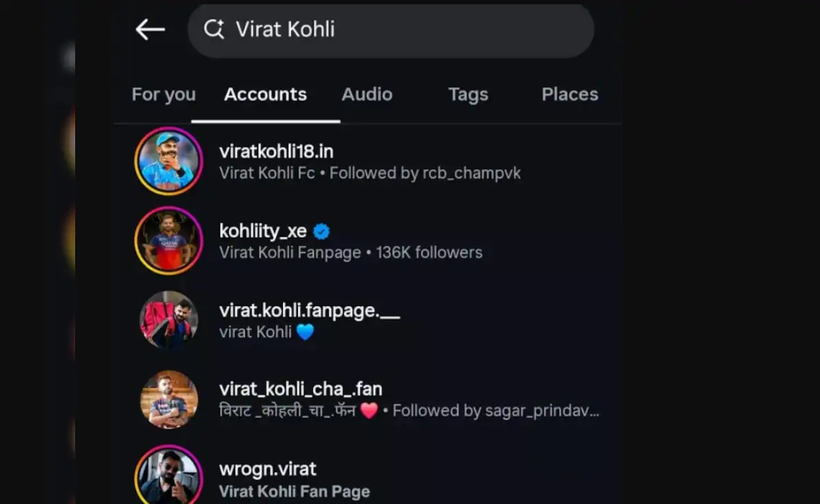This screenshot has width=820, height=504.
Task: Open the kohliity_xe account
Action: (x=264, y=231)
